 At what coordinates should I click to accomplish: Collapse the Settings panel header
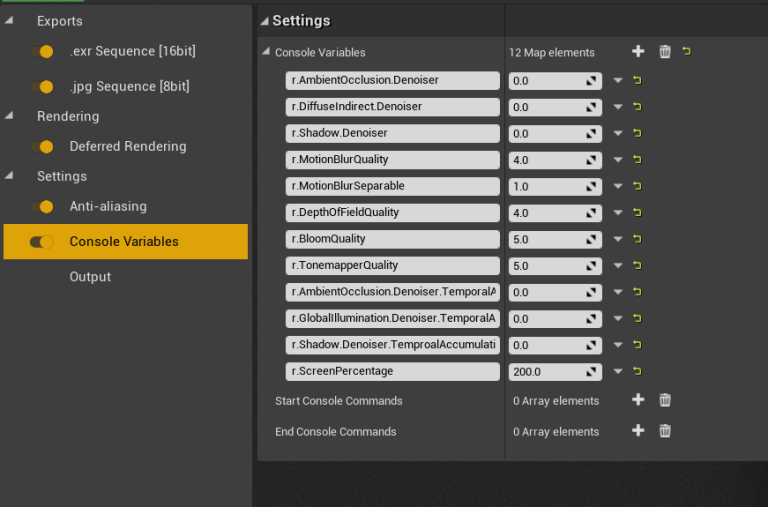click(264, 21)
